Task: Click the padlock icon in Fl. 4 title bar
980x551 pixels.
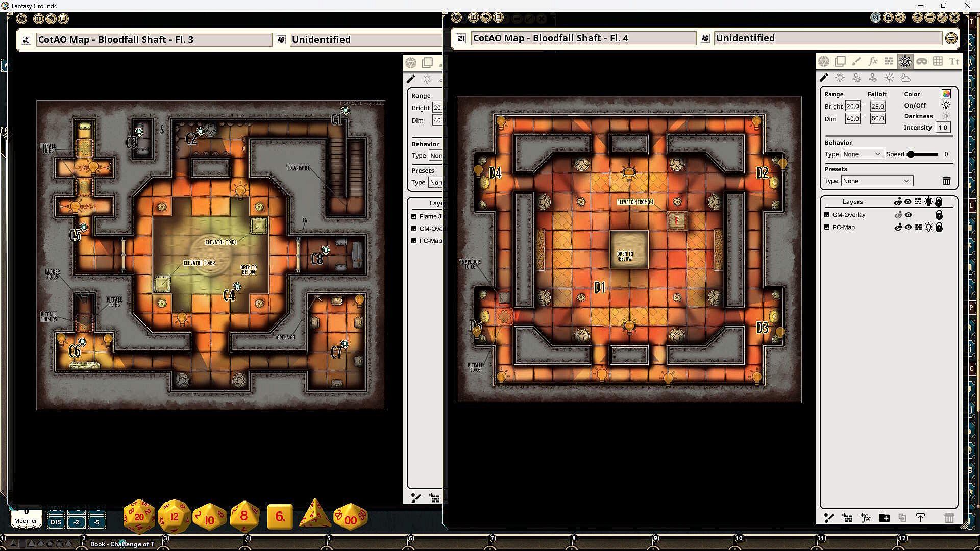Action: 888,17
